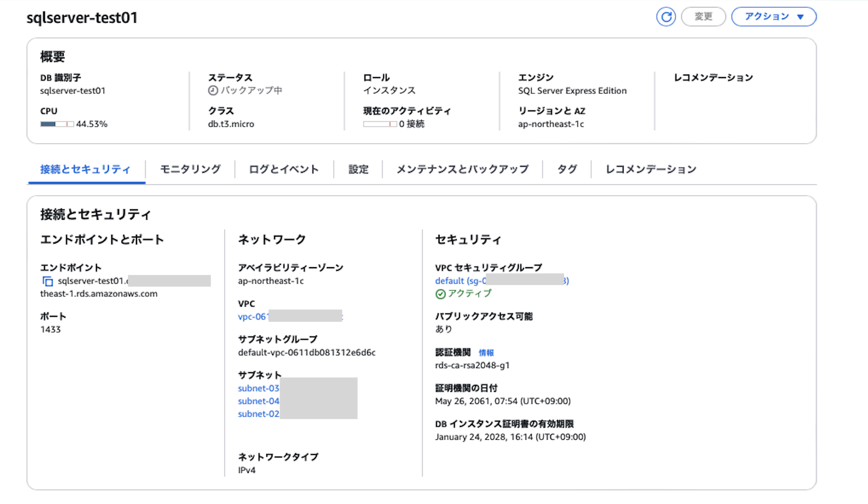
Task: Click the subnet group default-vpc-0611db081312e6d6c
Action: (307, 352)
